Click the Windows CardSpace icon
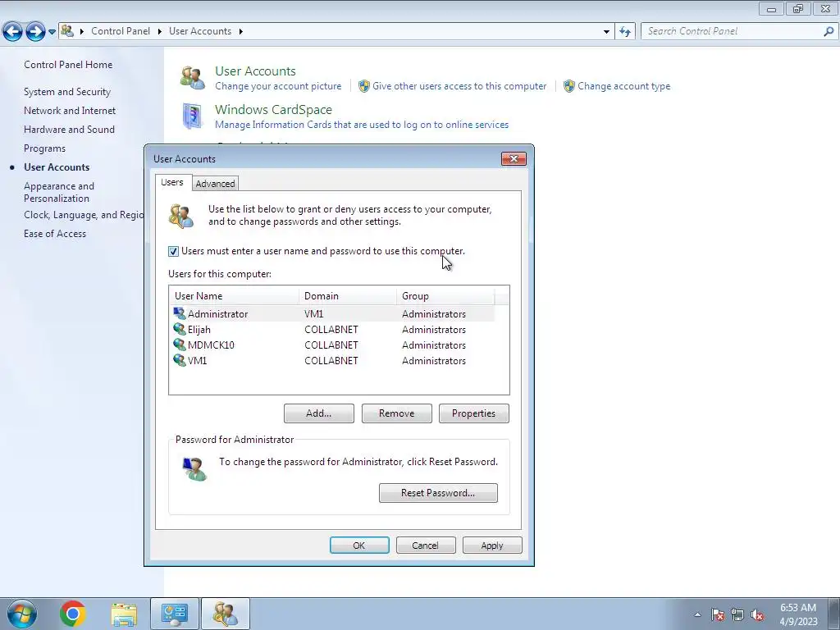The height and width of the screenshot is (630, 840). 192,116
